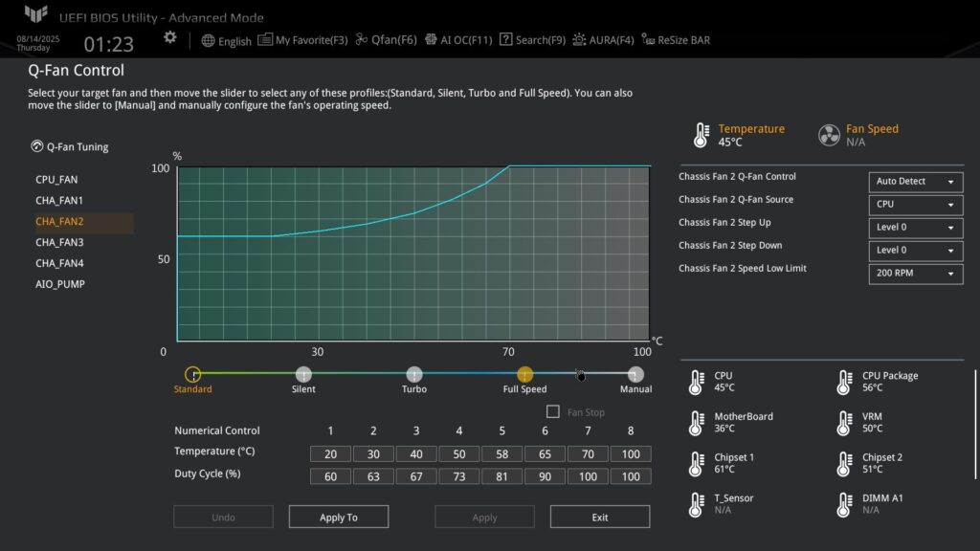Click the Chipset 1 thermometer icon

pos(697,464)
